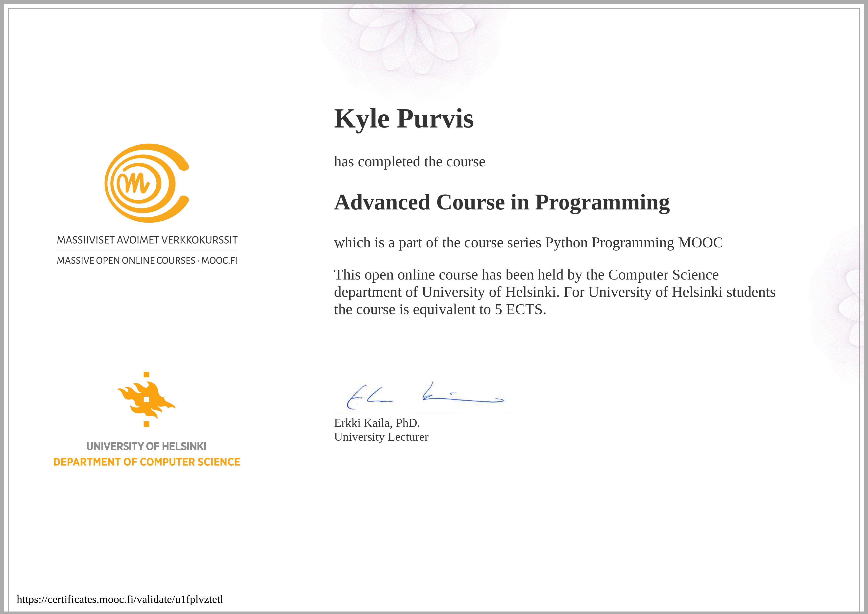Click the University of Helsinki flame emblem
This screenshot has height=614, width=868.
point(146,400)
